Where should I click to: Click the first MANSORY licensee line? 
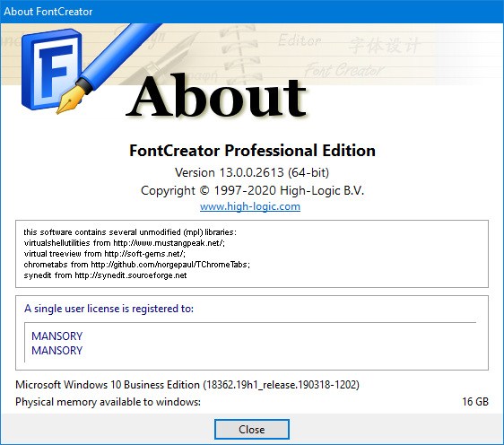tap(56, 336)
